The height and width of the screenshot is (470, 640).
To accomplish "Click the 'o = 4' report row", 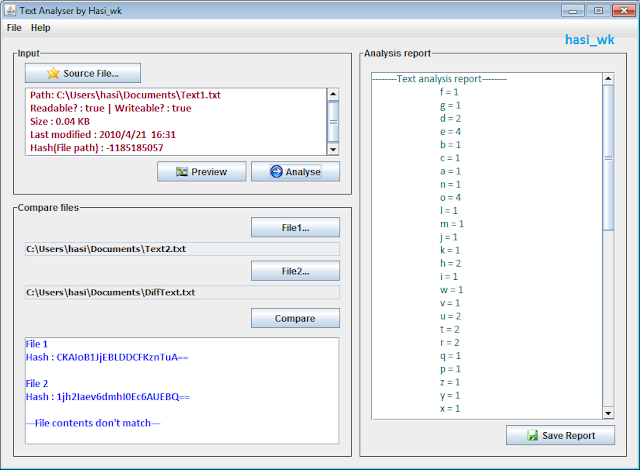I will 450,197.
